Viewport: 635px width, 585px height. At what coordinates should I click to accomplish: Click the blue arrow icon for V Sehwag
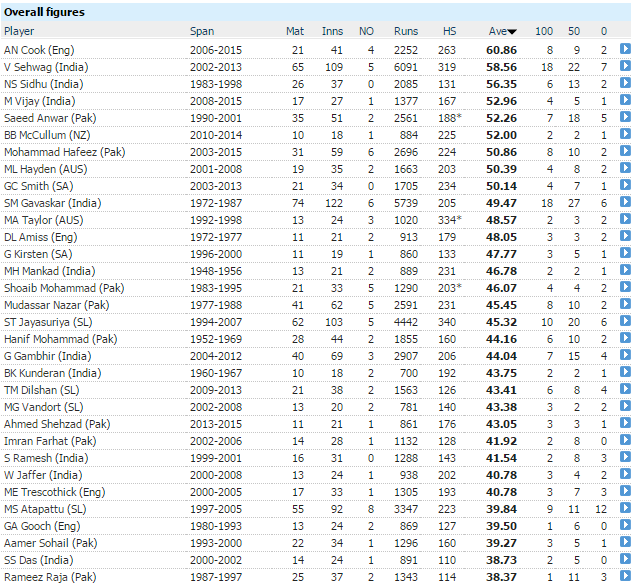tap(625, 66)
